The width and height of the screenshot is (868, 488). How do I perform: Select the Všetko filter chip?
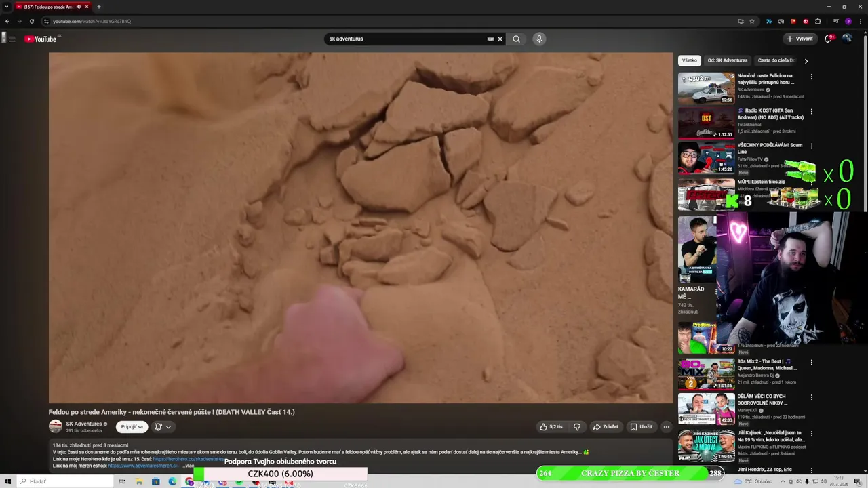[x=690, y=60]
